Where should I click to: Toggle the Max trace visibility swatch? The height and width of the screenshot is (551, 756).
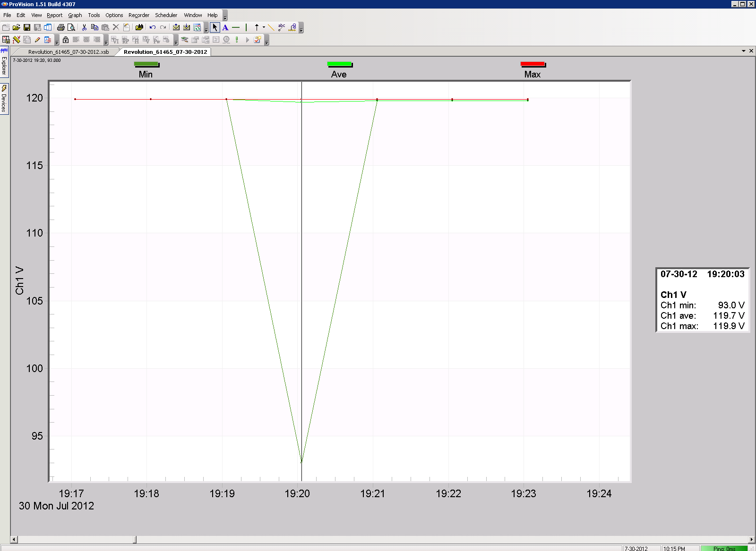[x=533, y=64]
